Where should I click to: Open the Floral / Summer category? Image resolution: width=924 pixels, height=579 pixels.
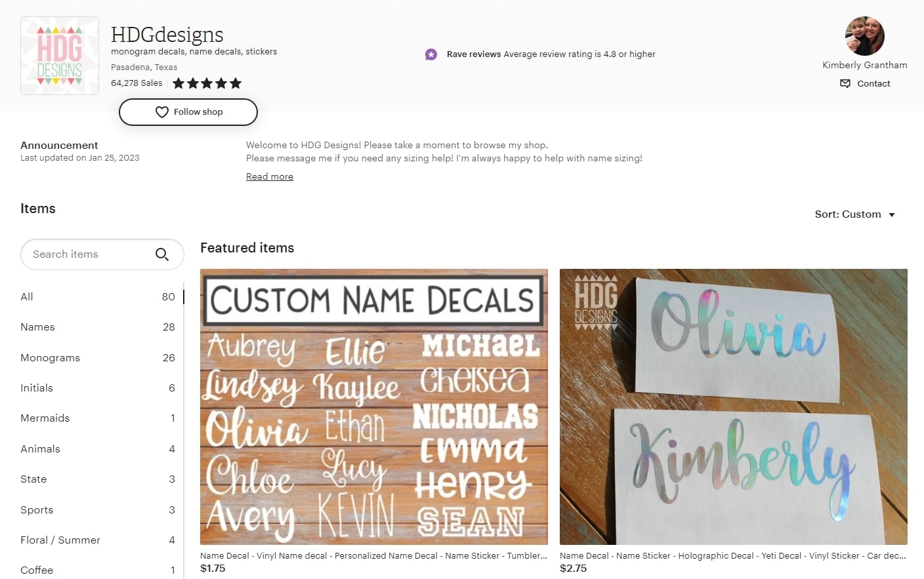[x=98, y=540]
